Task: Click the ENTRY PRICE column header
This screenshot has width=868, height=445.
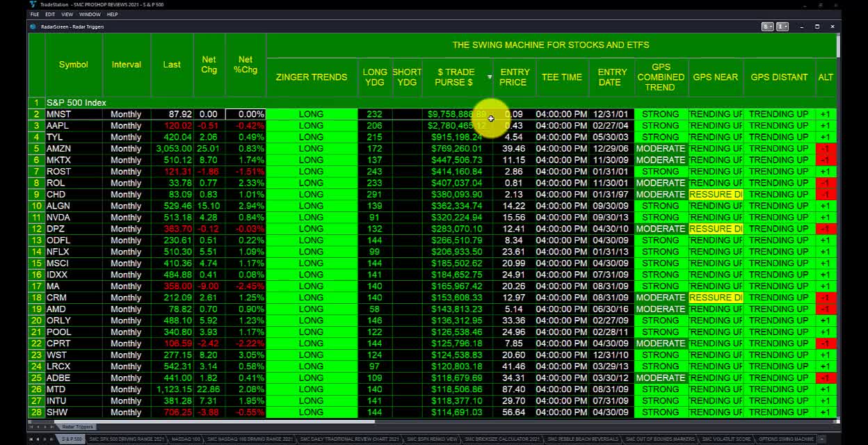Action: [515, 77]
